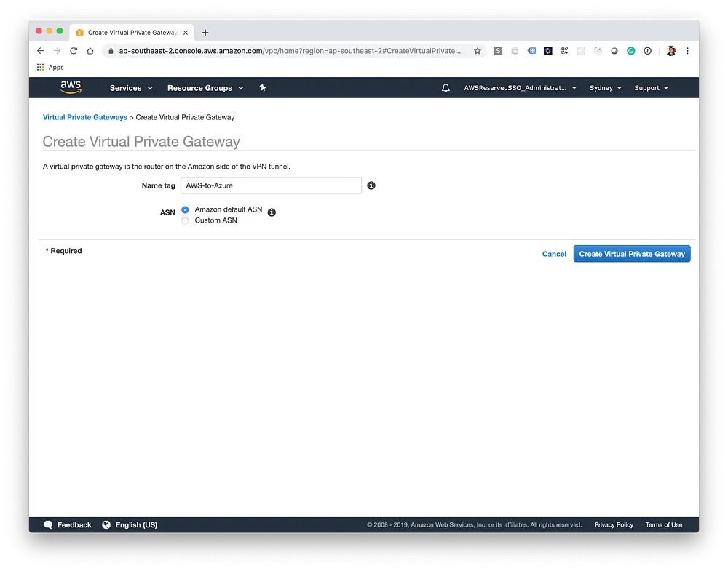Open the notifications bell icon
728x571 pixels.
(x=446, y=88)
